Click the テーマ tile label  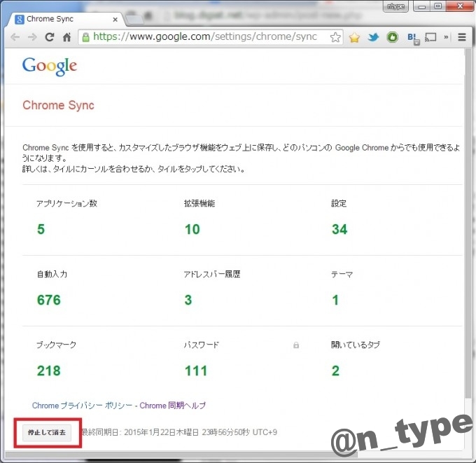click(342, 275)
